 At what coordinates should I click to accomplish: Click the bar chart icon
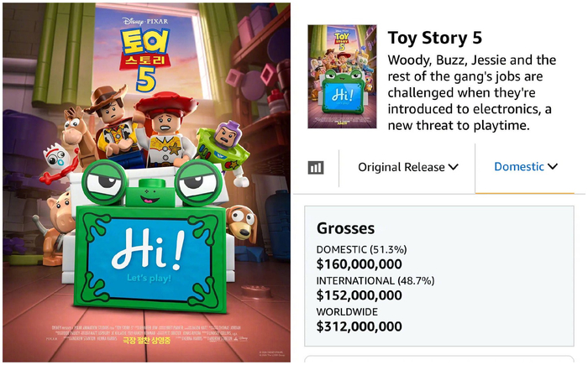tap(316, 168)
